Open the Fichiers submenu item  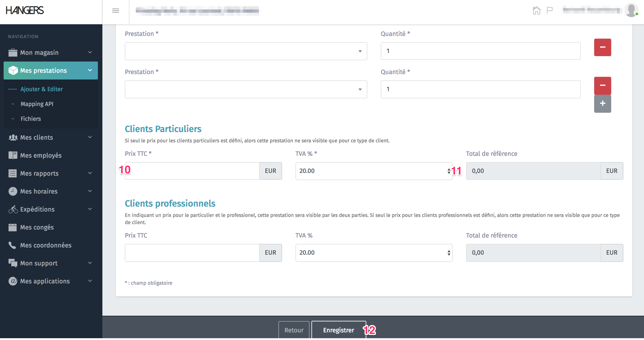pos(31,119)
